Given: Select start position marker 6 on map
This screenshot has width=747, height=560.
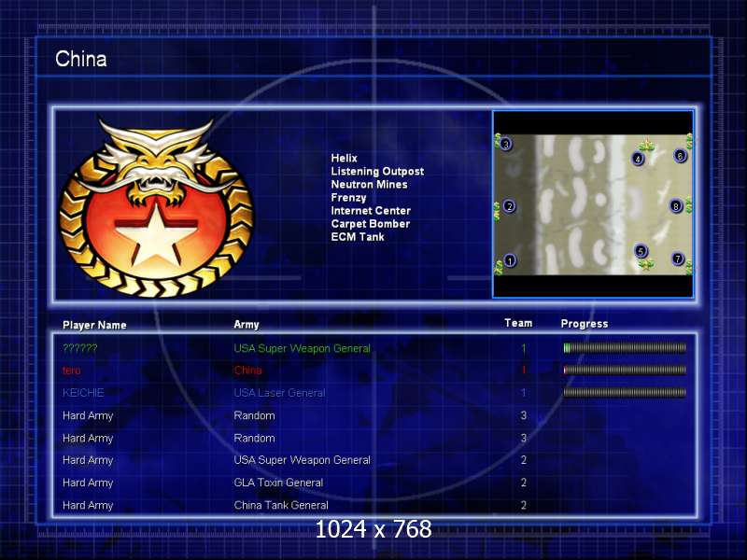Looking at the screenshot, I should click(680, 155).
